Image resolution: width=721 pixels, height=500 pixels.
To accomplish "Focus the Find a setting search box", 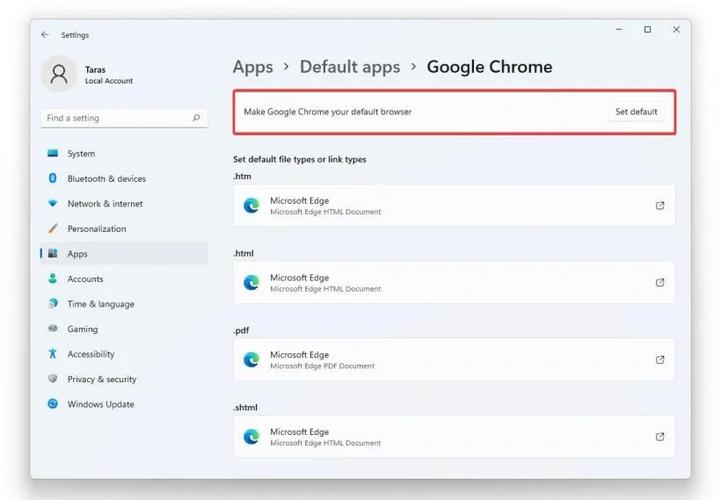I will click(x=124, y=118).
